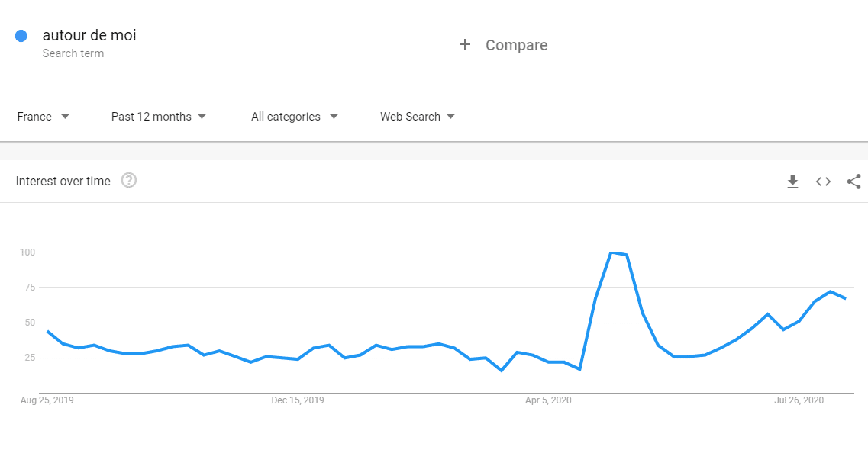Expand the France region dropdown arrow
This screenshot has height=450, width=868.
click(66, 117)
